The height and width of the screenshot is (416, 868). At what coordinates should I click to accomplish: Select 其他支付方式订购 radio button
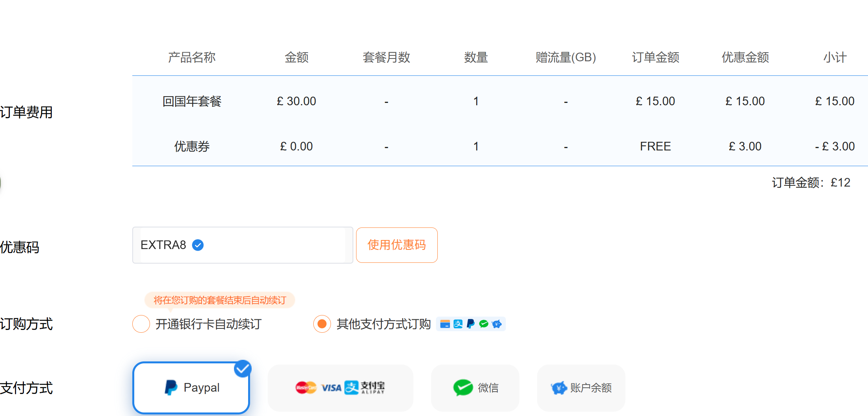pyautogui.click(x=322, y=324)
